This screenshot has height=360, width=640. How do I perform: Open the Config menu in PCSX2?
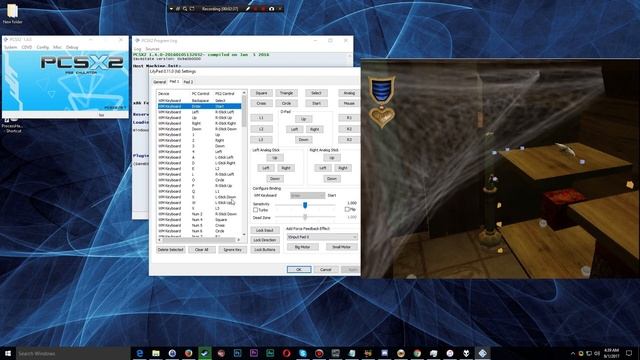point(42,47)
